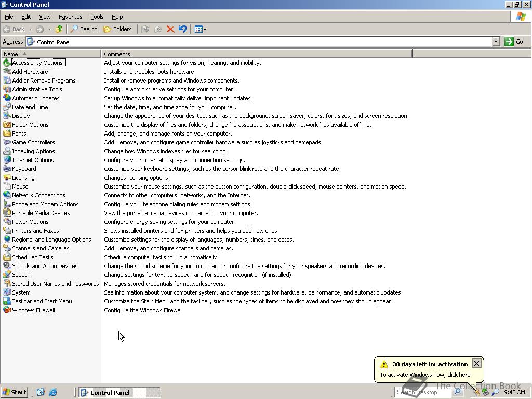Click the Automatic Updates icon

click(7, 98)
